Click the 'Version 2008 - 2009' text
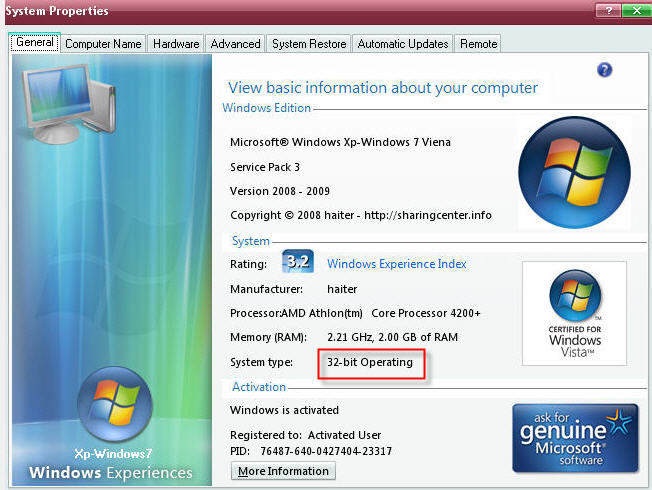This screenshot has width=652, height=490. coord(280,191)
